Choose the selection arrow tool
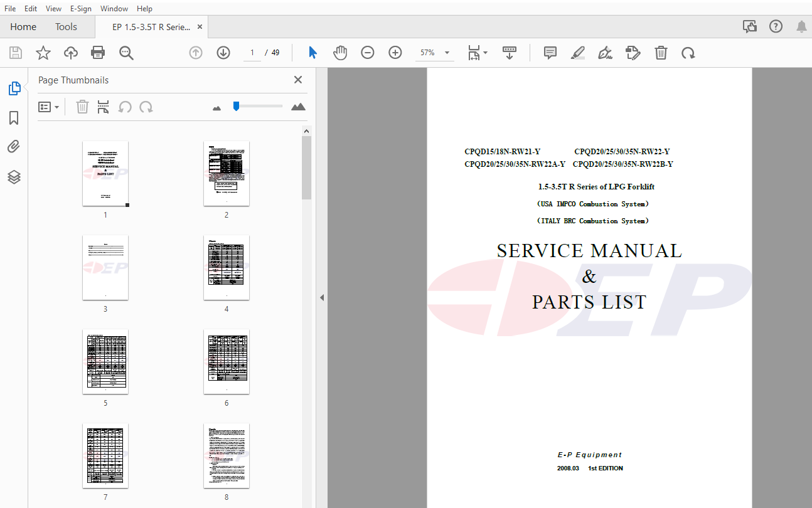The image size is (812, 508). [x=313, y=53]
